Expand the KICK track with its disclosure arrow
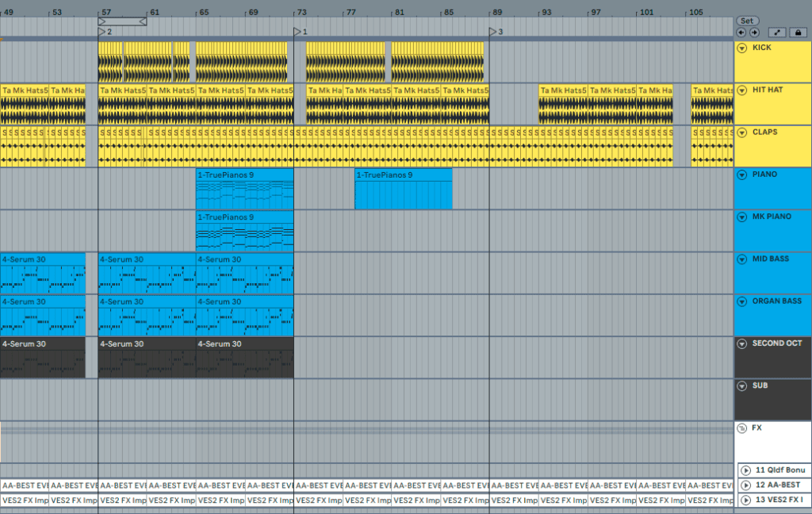 (x=743, y=47)
